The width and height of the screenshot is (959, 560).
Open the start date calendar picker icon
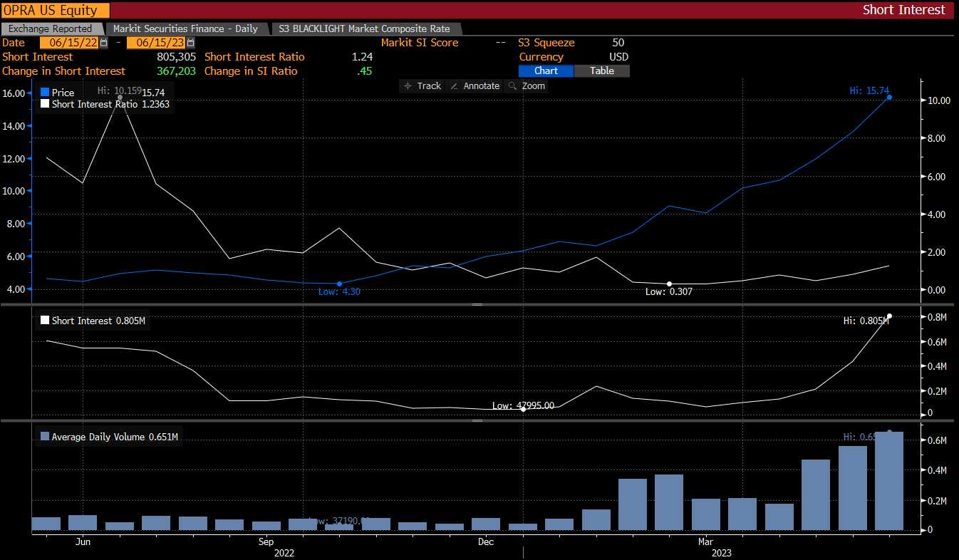point(104,43)
